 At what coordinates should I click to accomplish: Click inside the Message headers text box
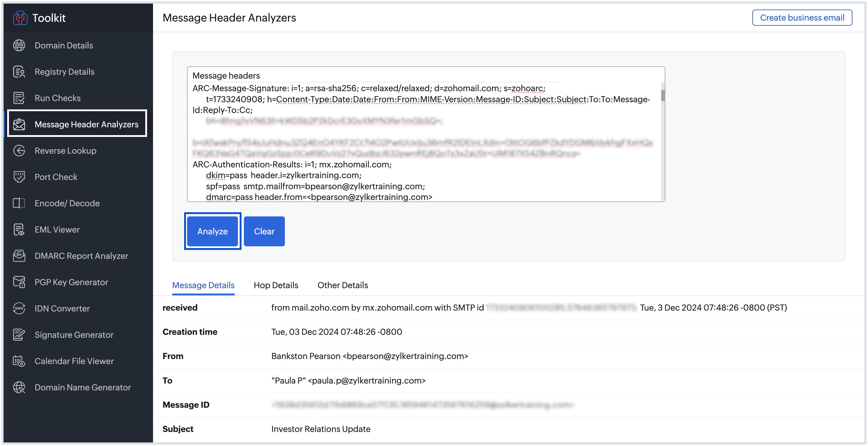pyautogui.click(x=426, y=135)
